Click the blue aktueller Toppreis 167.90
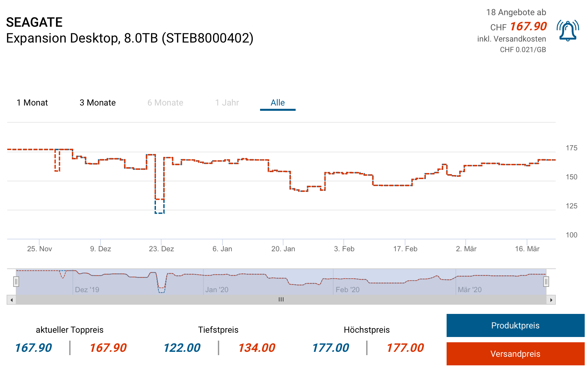The height and width of the screenshot is (367, 588). 33,348
